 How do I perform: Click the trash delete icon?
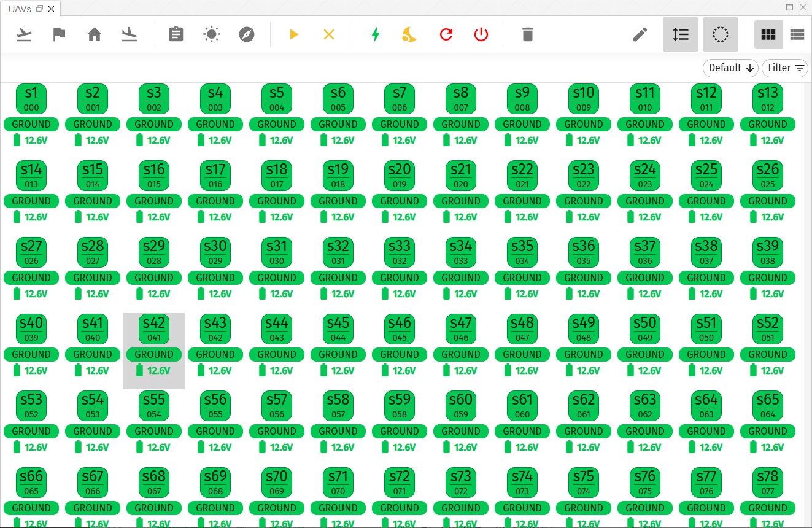click(x=527, y=34)
